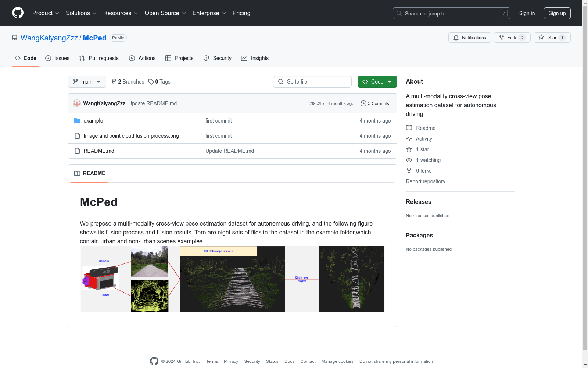View 2 Branches link

(x=128, y=82)
